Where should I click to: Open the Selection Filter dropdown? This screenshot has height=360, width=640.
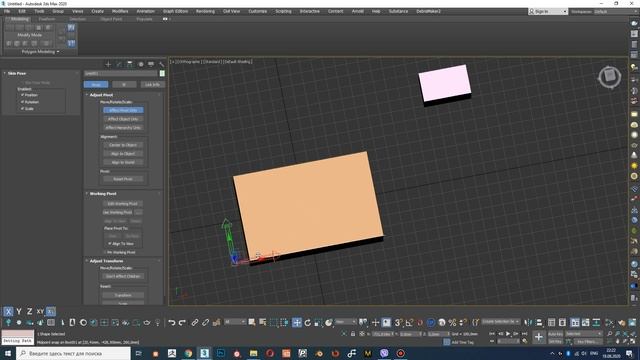[x=235, y=322]
